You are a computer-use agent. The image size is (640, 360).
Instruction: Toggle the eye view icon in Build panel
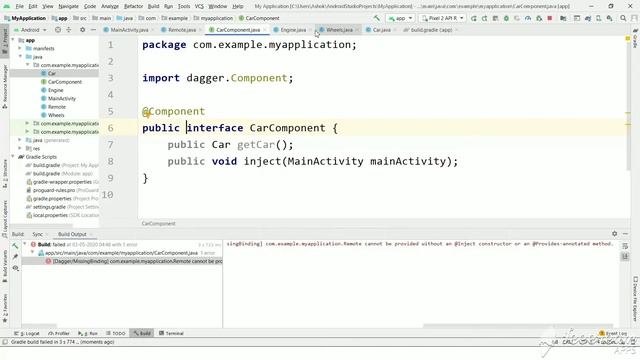16,268
